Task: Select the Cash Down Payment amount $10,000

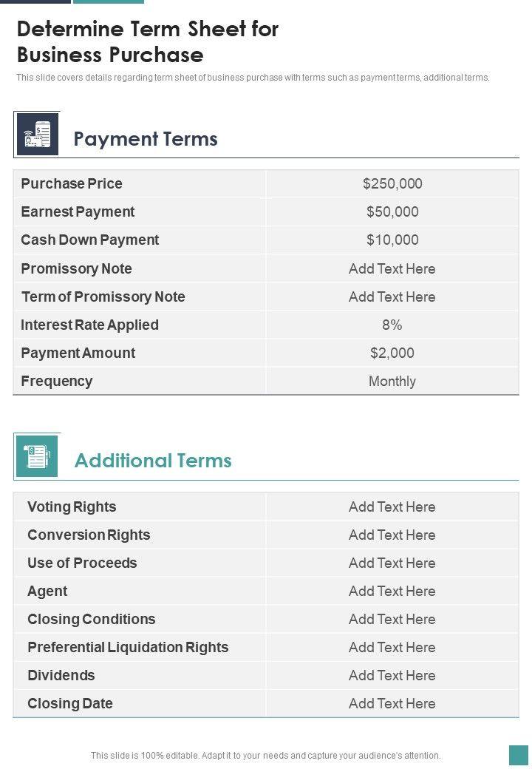Action: pyautogui.click(x=392, y=240)
